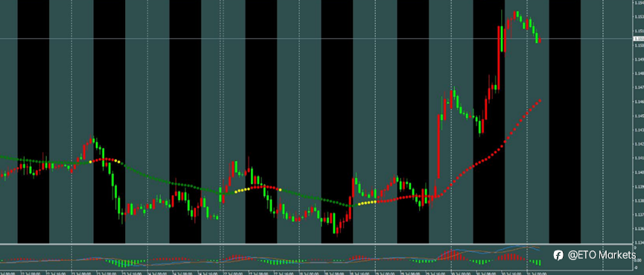Viewport: 644px width, 275px height.
Task: Click the 1.149 price axis label
Action: point(639,59)
